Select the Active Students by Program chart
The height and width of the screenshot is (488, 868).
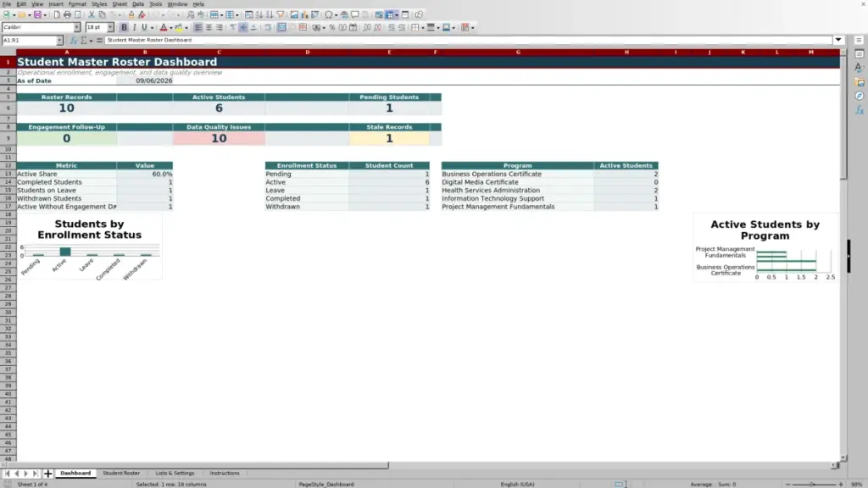coord(765,248)
